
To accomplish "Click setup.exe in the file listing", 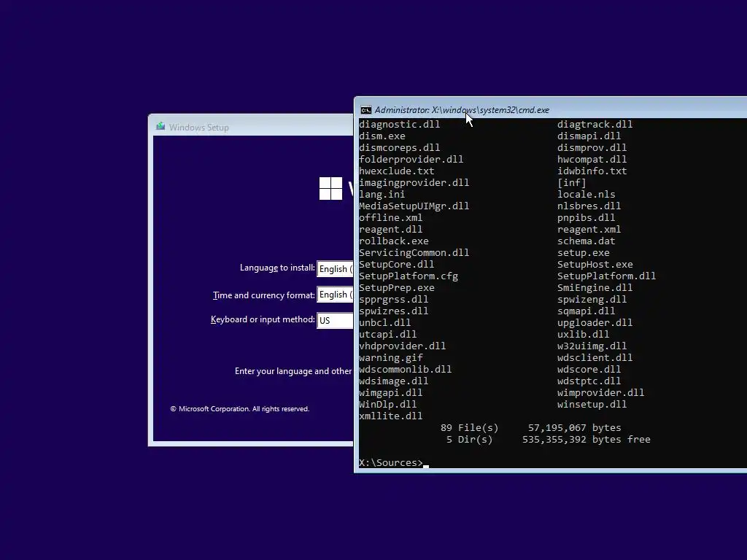I will pos(583,253).
